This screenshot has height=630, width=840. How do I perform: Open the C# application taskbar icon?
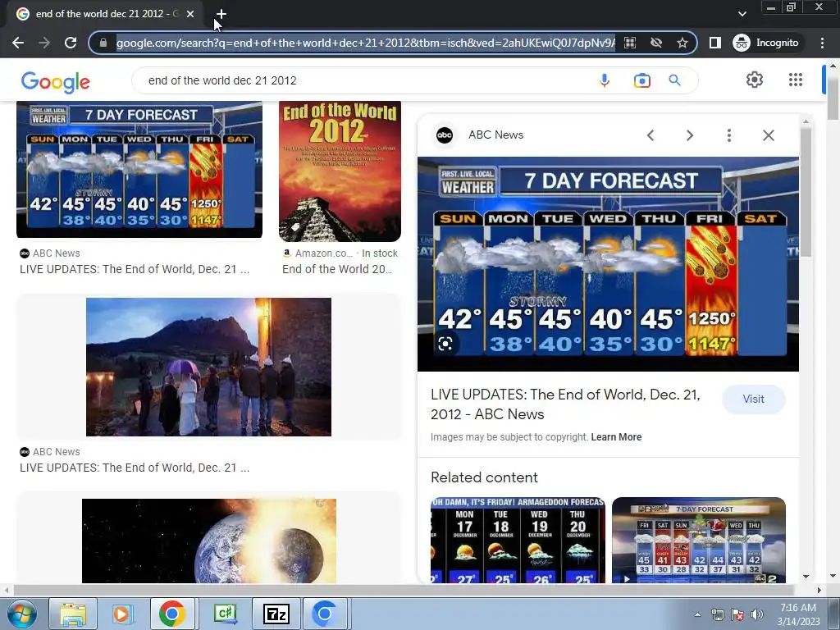(x=225, y=614)
